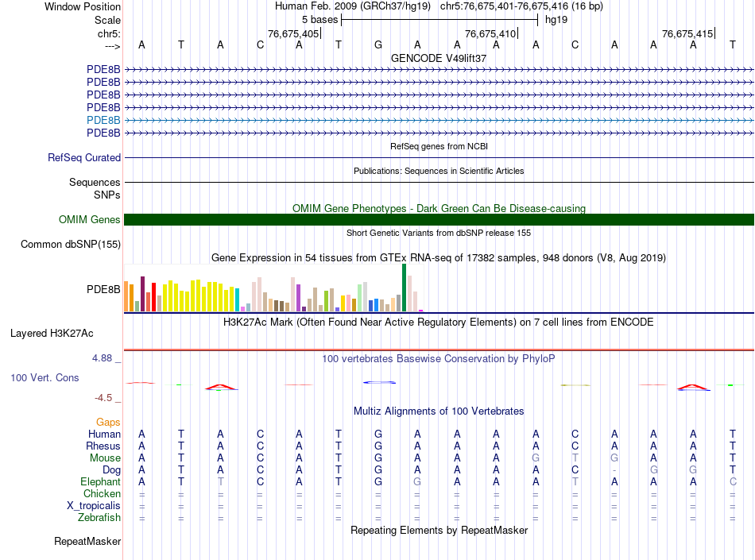Click the GENCODE V49lift37 track title
This screenshot has height=560, width=755.
(439, 58)
